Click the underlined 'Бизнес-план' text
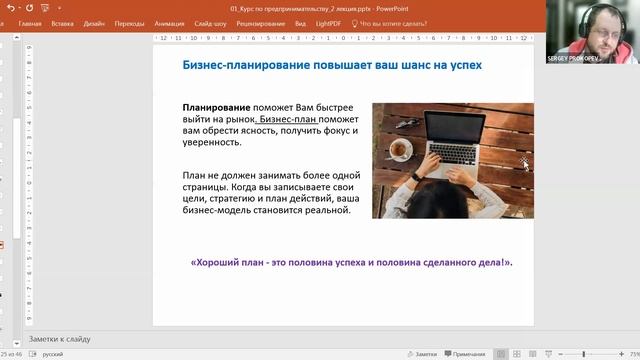Viewport: 640px width, 360px height. (288, 119)
